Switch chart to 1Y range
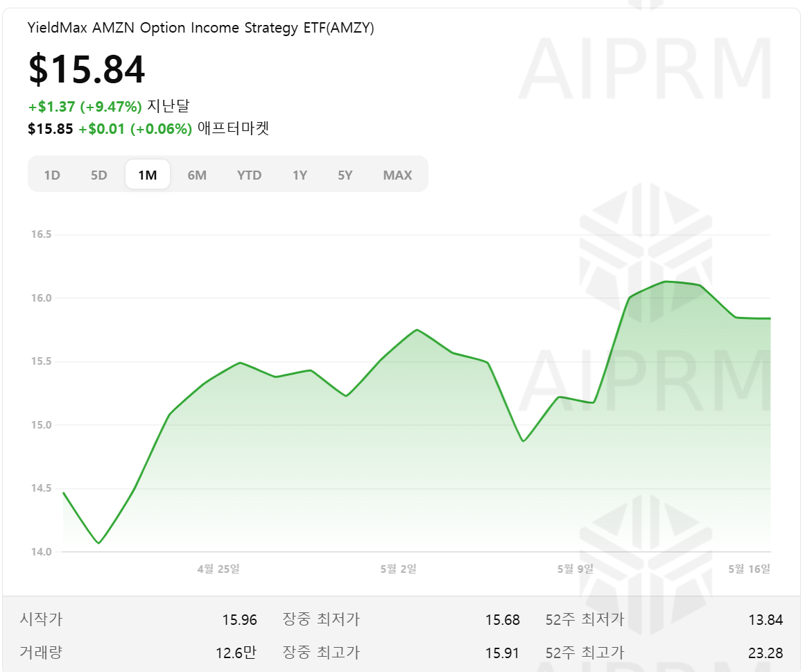 (300, 175)
